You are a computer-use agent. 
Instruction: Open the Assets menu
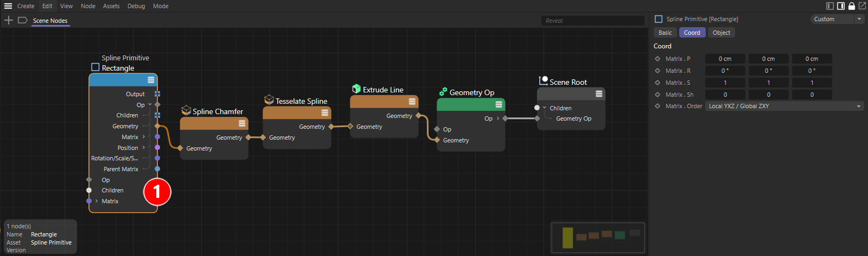point(111,6)
